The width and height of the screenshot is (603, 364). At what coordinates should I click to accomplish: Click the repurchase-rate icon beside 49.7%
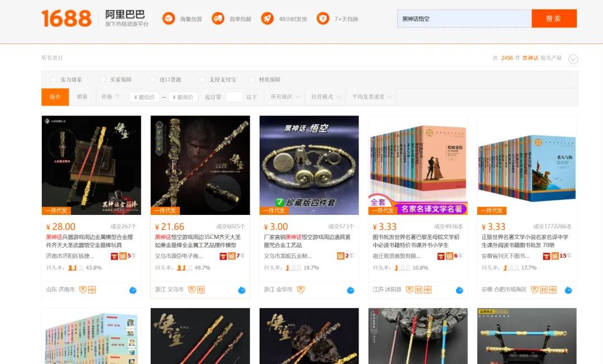tap(185, 268)
